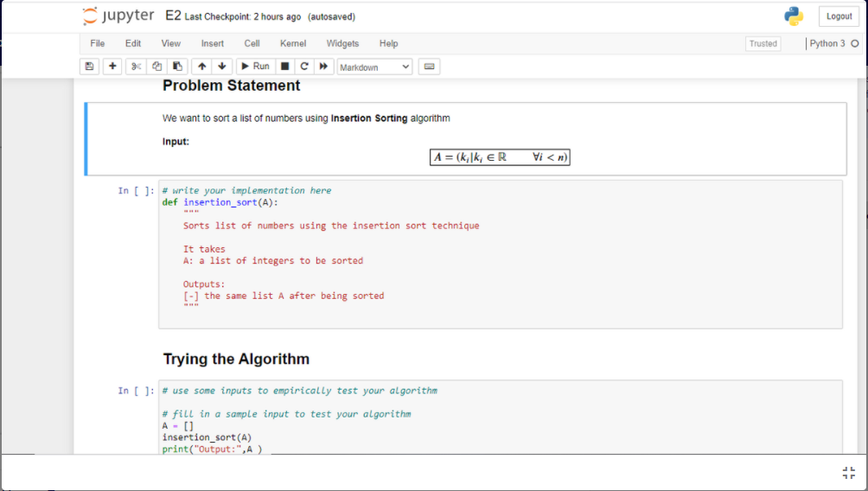This screenshot has width=868, height=491.
Task: Click the Trusted notebook indicator
Action: (x=763, y=43)
